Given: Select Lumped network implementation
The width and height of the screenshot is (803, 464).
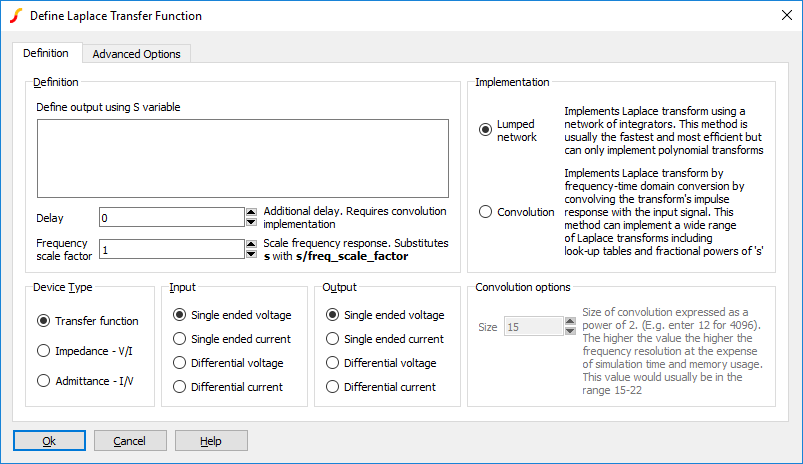Looking at the screenshot, I should 486,130.
